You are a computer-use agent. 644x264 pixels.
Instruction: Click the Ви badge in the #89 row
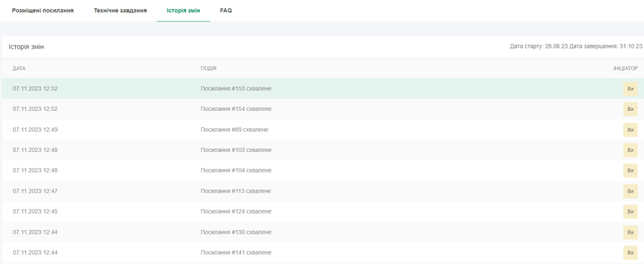[630, 130]
